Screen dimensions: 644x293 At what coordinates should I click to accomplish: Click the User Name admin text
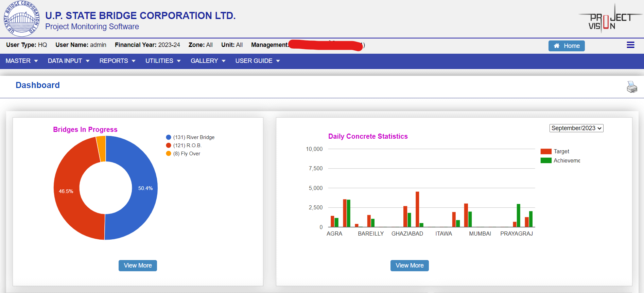[81, 45]
